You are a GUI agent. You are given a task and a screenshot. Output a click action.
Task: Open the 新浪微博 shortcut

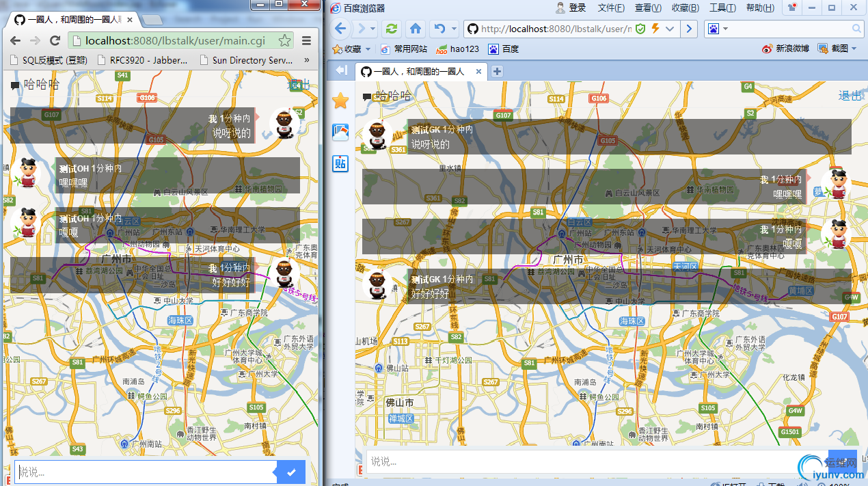[x=786, y=49]
